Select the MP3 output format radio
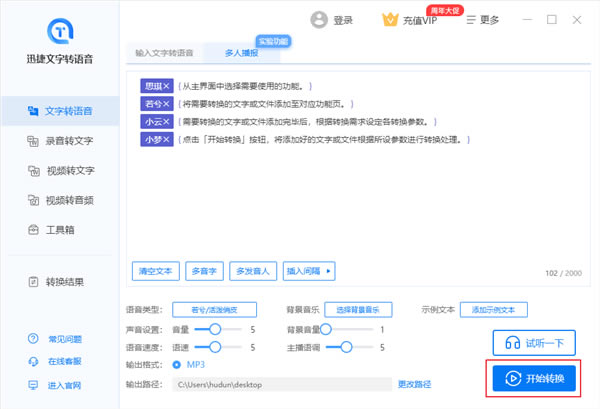This screenshot has height=409, width=600. click(176, 365)
